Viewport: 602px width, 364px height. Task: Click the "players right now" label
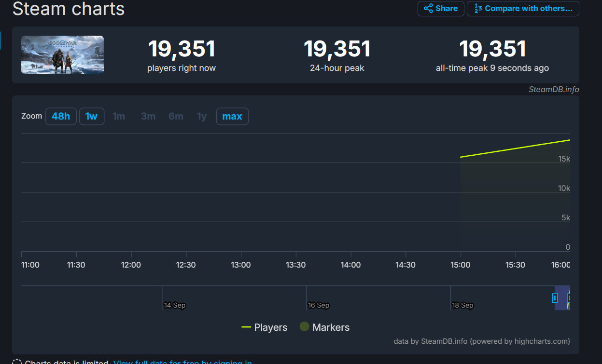(182, 68)
